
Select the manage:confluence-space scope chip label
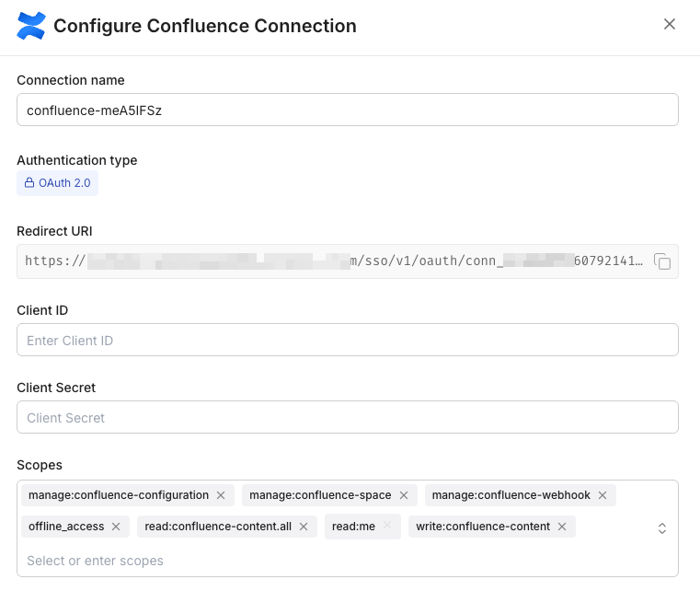(320, 495)
